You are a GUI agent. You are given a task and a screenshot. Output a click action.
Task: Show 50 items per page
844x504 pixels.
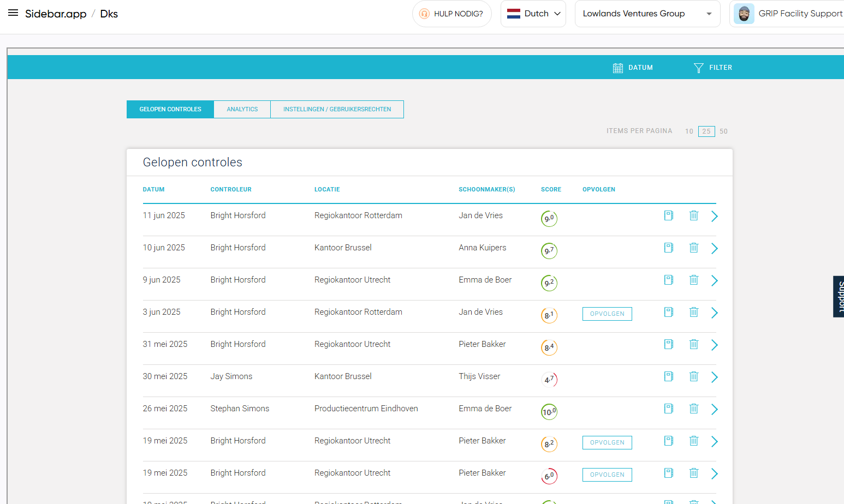tap(723, 131)
